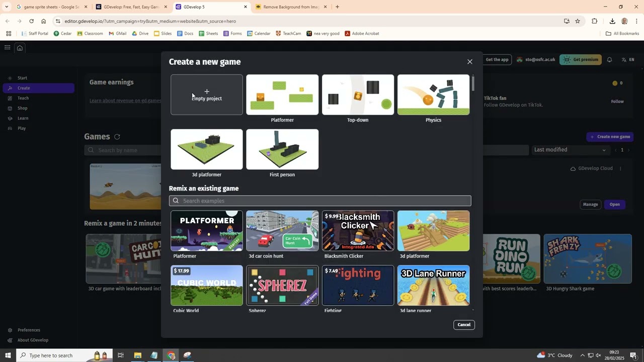Screen dimensions: 644x362
Task: Click the Search examples field
Action: (x=320, y=201)
